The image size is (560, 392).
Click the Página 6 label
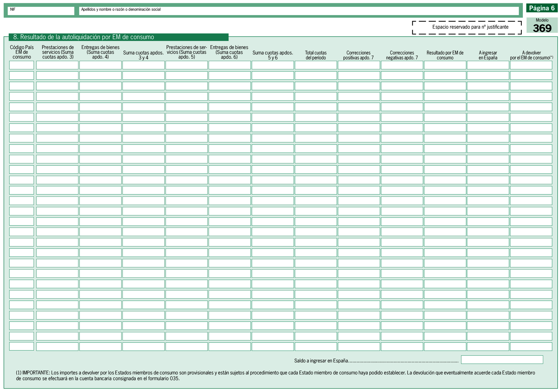click(x=542, y=8)
